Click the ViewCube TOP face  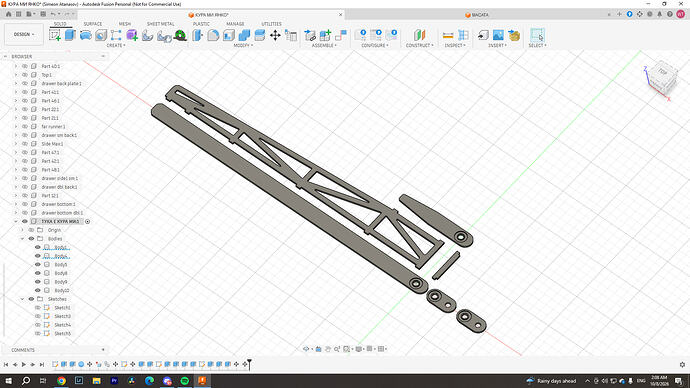click(663, 72)
